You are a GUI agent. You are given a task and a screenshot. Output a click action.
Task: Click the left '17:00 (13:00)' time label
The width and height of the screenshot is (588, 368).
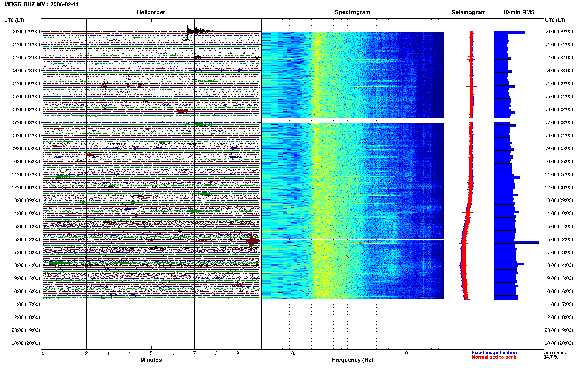coord(26,252)
